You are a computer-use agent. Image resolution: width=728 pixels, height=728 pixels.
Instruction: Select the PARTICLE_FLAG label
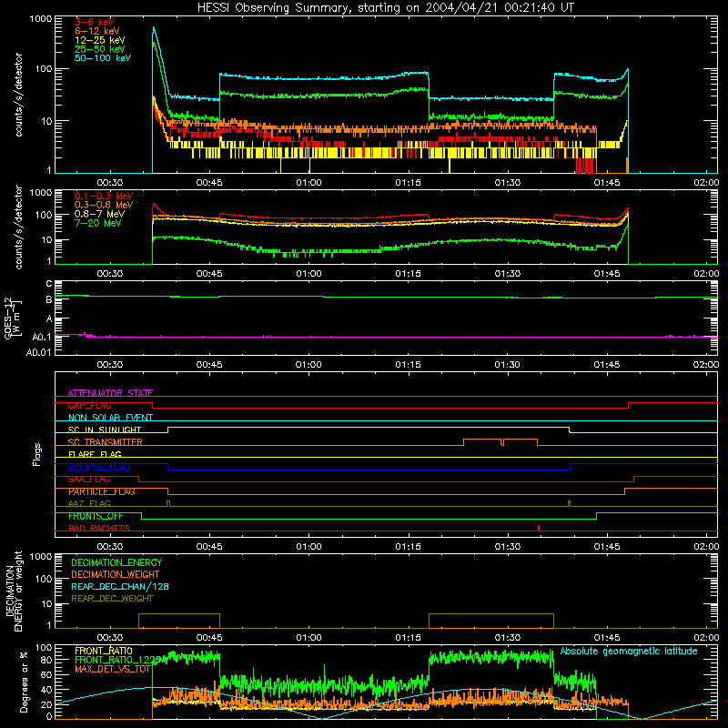102,491
